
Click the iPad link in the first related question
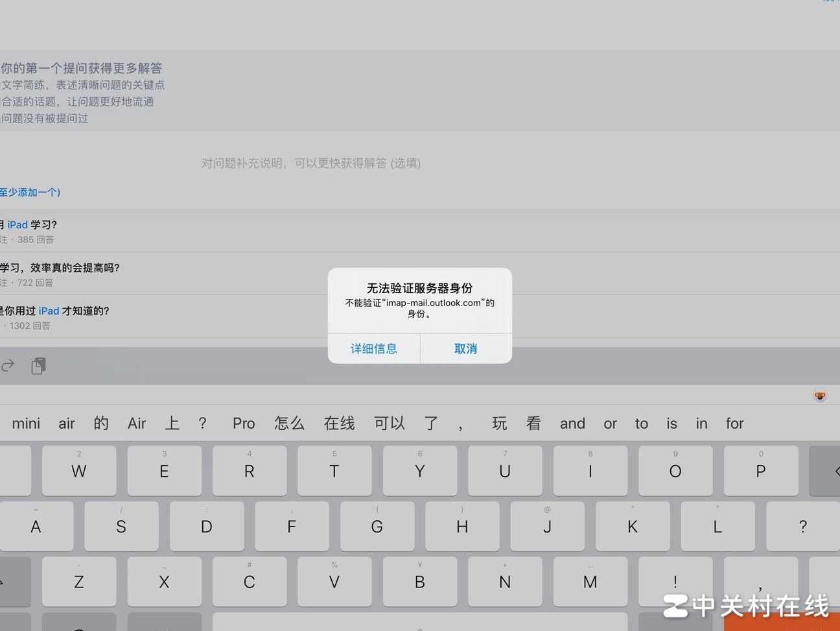tap(16, 224)
